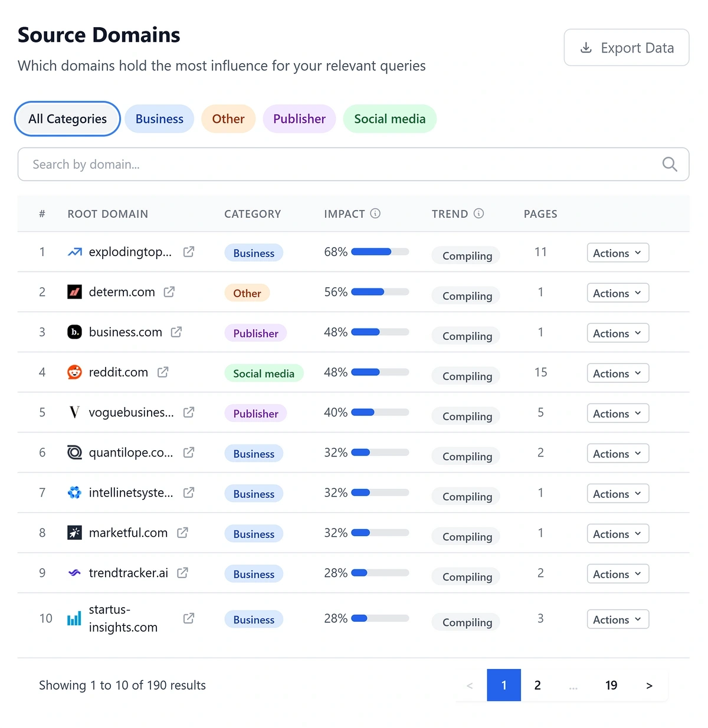The width and height of the screenshot is (708, 728).
Task: Click Compiling trend badge for reddit.com
Action: coord(466,376)
